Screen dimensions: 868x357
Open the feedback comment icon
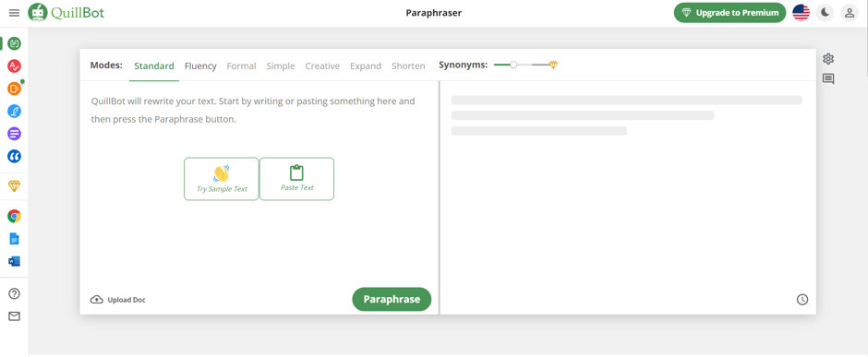[828, 79]
